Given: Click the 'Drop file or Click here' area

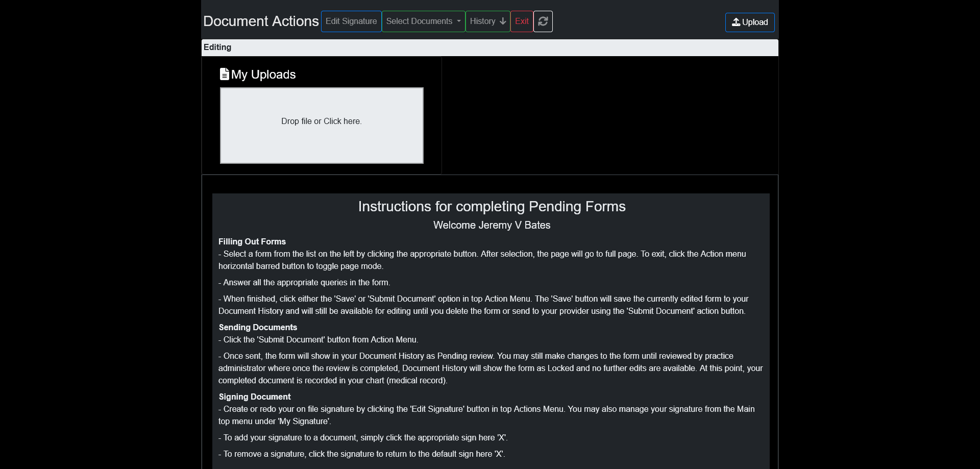Looking at the screenshot, I should pos(322,126).
